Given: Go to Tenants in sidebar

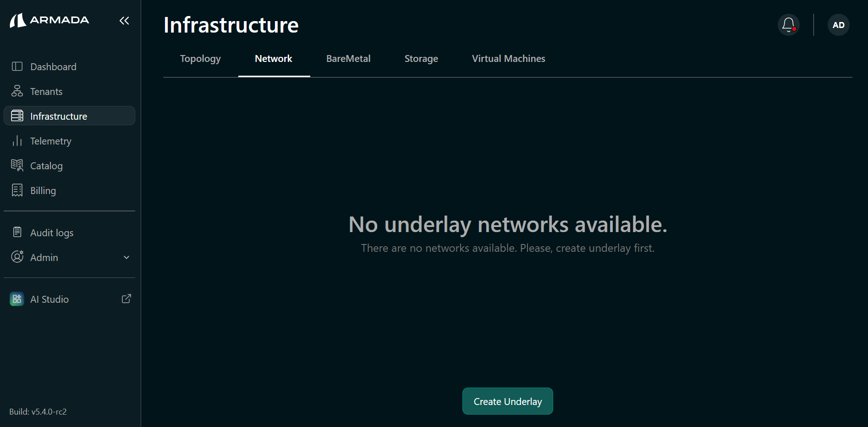Looking at the screenshot, I should (x=69, y=91).
